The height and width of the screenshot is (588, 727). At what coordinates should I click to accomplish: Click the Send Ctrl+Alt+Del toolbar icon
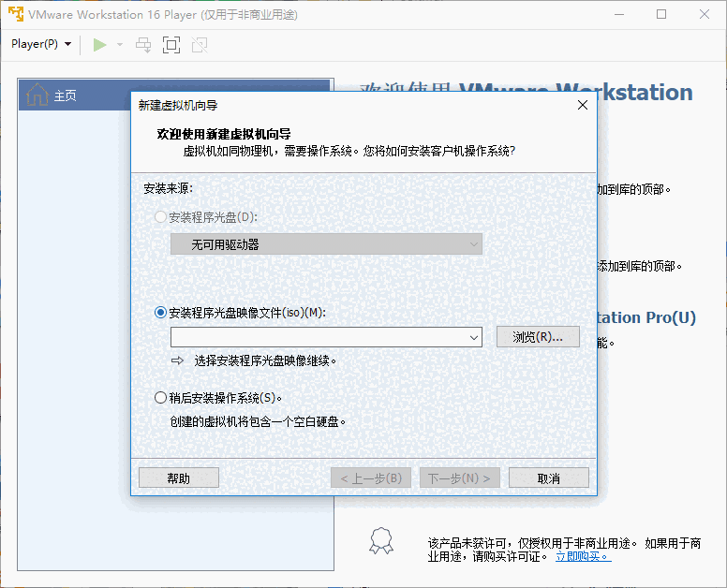click(143, 45)
